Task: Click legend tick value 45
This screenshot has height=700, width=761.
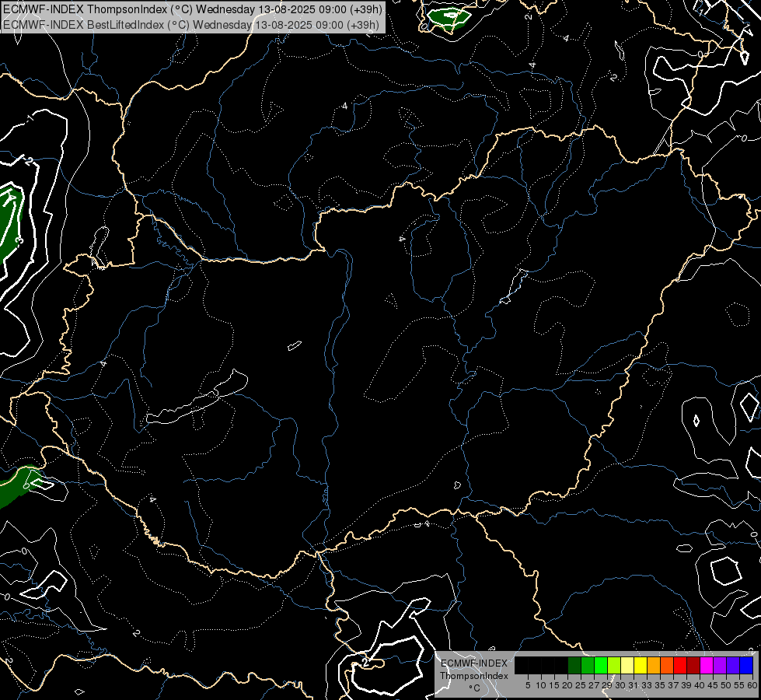Action: (713, 685)
